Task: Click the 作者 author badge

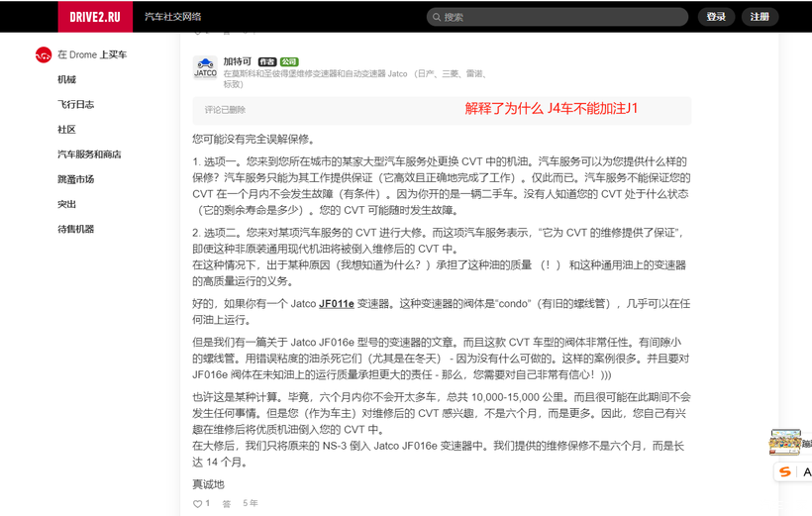Action: [x=267, y=61]
